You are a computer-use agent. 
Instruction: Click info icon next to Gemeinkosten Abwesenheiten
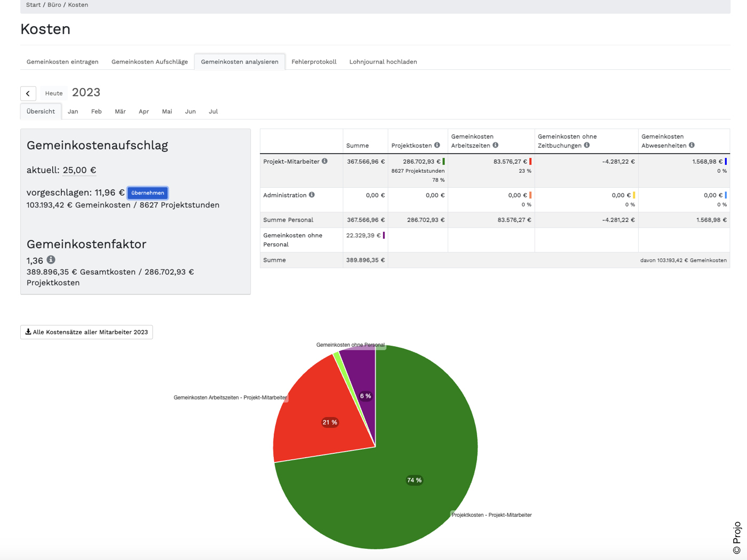692,145
